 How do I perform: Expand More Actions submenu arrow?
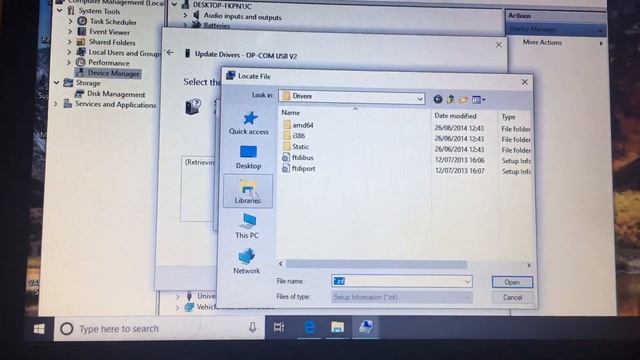tap(601, 43)
